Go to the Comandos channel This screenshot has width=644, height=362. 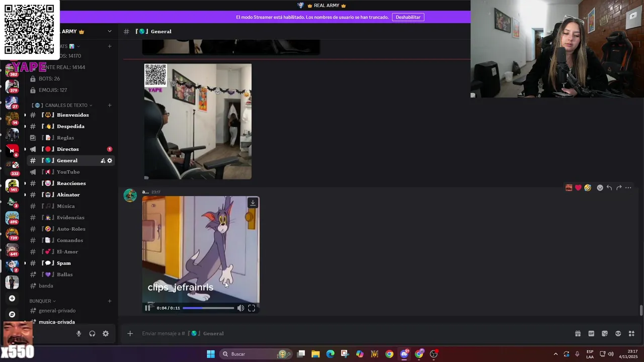coord(70,240)
